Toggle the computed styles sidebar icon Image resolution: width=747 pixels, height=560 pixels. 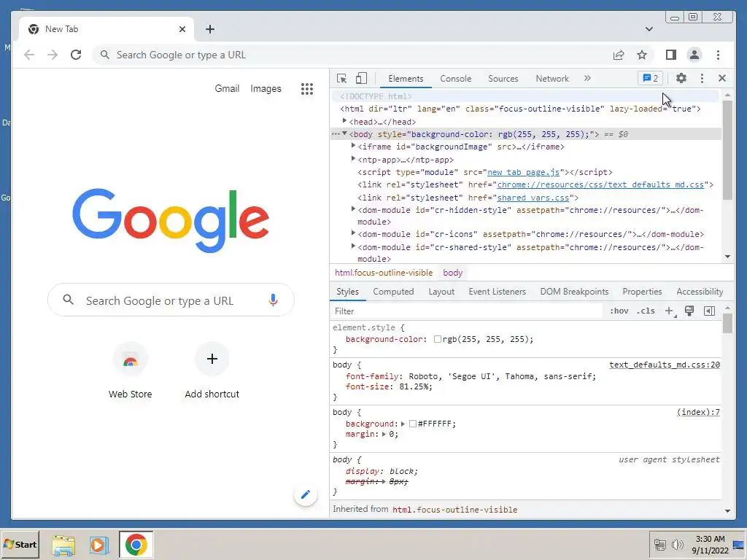point(709,311)
